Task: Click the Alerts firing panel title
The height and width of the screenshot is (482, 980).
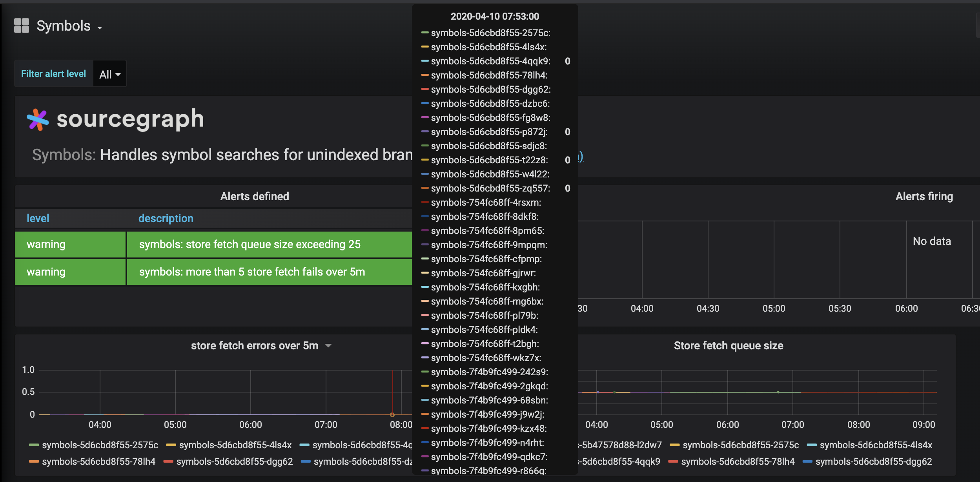Action: 924,196
